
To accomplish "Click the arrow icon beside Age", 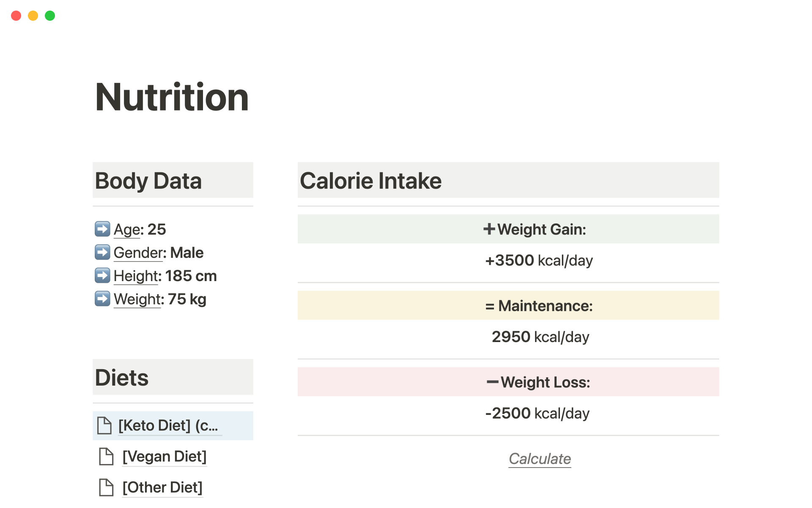I will pos(102,229).
